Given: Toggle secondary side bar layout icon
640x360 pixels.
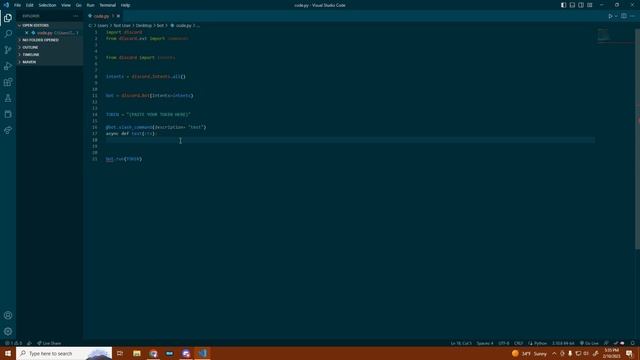Looking at the screenshot, I should 581,5.
